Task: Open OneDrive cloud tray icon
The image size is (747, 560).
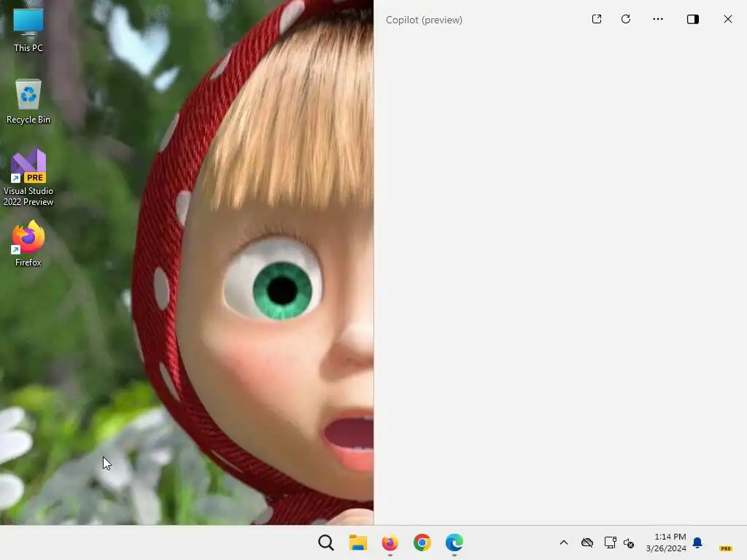Action: click(x=587, y=542)
